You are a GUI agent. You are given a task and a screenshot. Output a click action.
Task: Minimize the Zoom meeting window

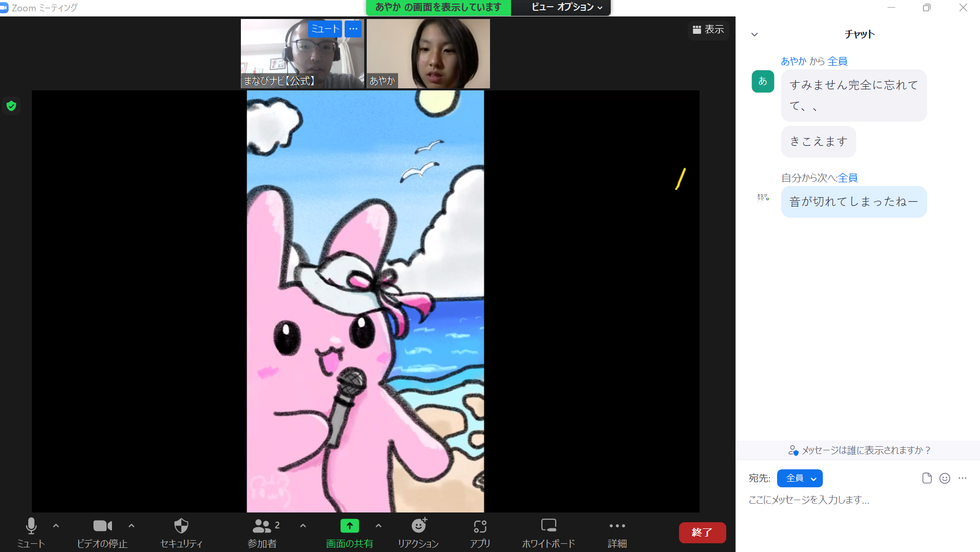[891, 8]
